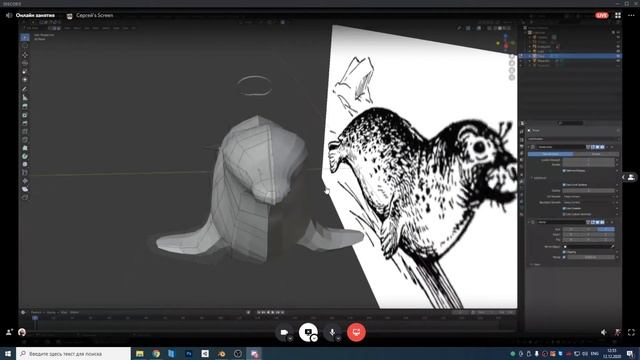The height and width of the screenshot is (360, 640).
Task: Open the viewport Vertex menu
Action: point(106,28)
